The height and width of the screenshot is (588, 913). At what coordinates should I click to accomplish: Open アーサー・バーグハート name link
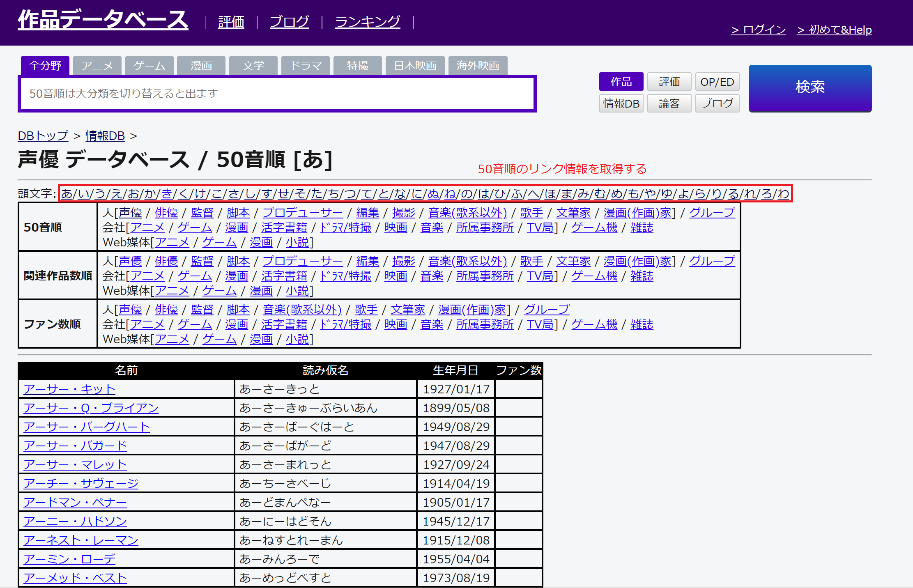pos(87,427)
